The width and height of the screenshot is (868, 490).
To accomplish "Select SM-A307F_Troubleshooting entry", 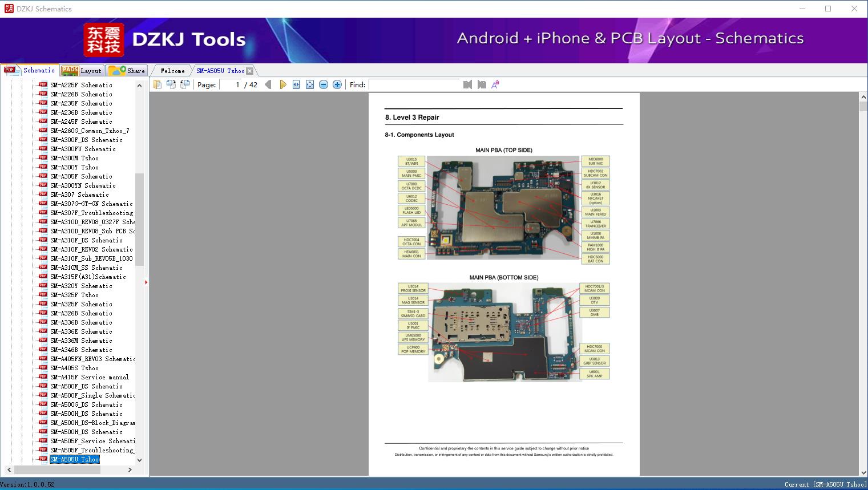I will 91,213.
